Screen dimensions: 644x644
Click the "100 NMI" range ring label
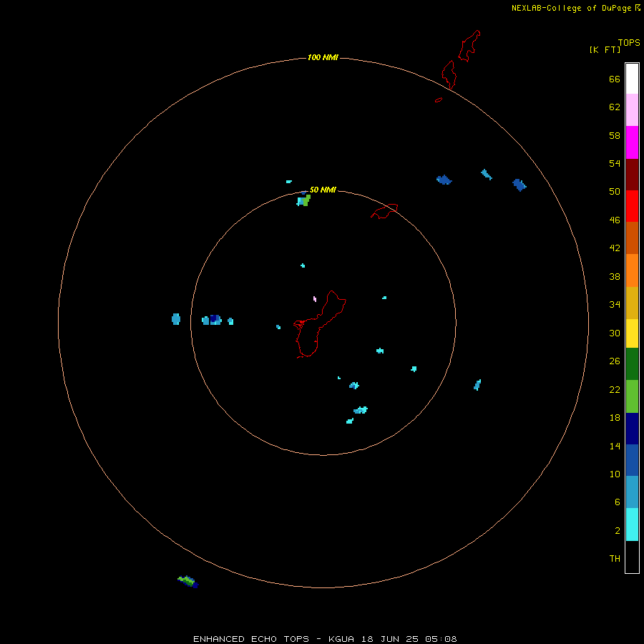point(323,57)
